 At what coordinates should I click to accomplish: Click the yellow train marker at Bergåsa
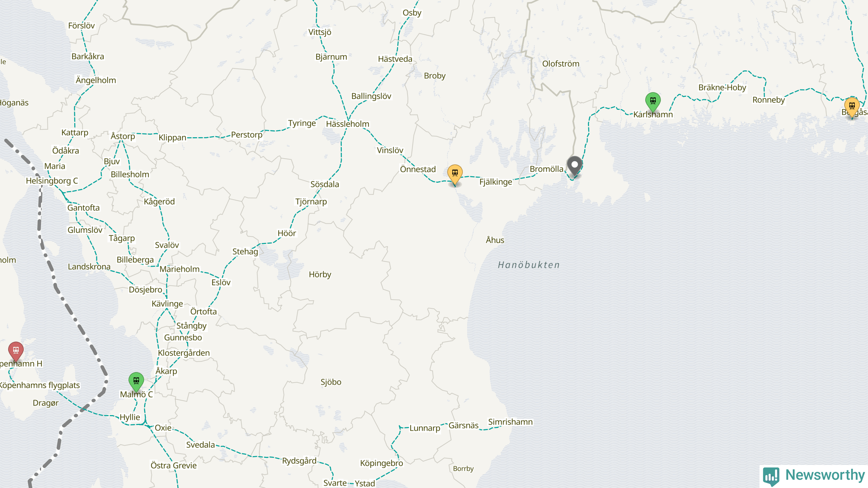[x=852, y=106]
